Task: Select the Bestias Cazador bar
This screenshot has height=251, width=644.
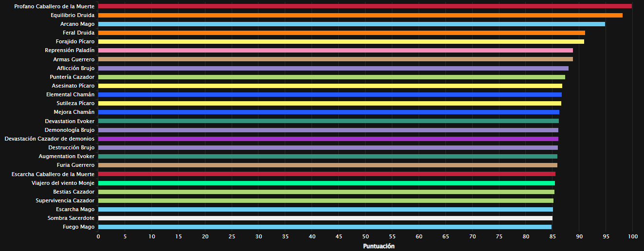Action: click(x=326, y=192)
